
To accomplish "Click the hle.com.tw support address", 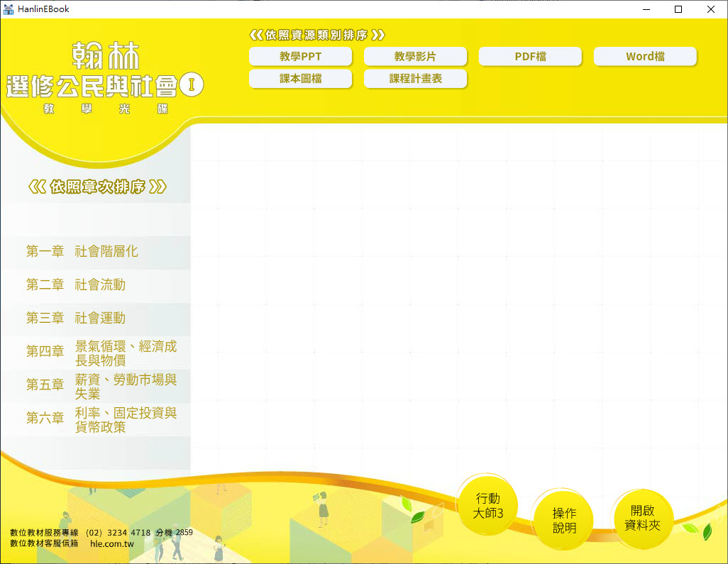I will (112, 544).
